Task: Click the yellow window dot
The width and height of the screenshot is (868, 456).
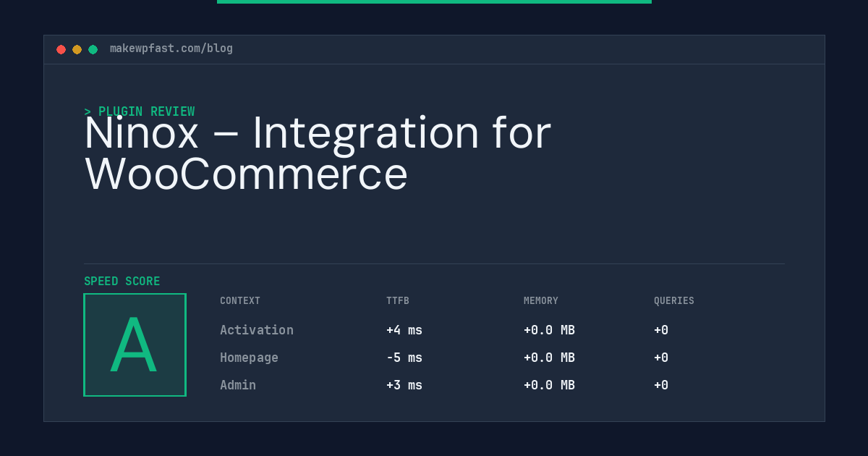Action: click(x=77, y=49)
